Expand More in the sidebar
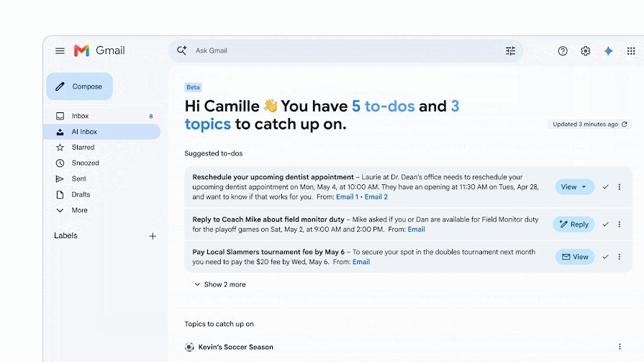This screenshot has width=644, height=362. (x=72, y=210)
